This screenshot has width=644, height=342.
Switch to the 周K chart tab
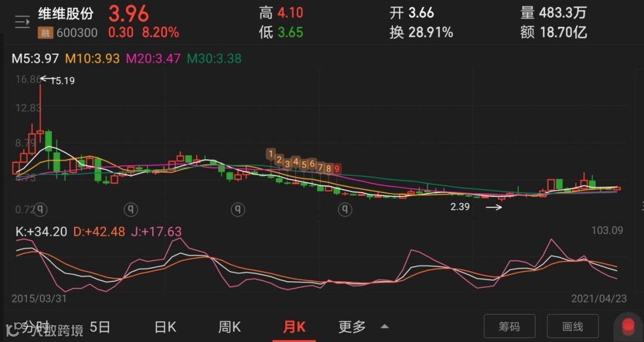pos(229,327)
